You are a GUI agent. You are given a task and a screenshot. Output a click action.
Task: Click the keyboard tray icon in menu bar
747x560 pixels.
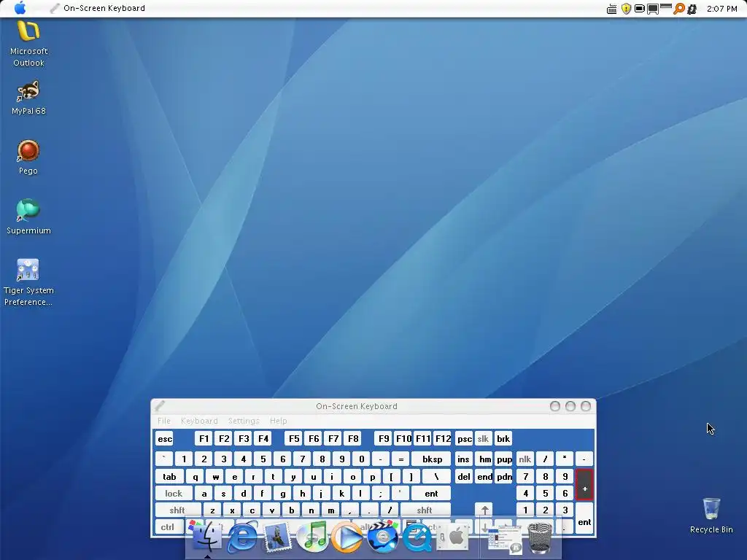tap(612, 9)
